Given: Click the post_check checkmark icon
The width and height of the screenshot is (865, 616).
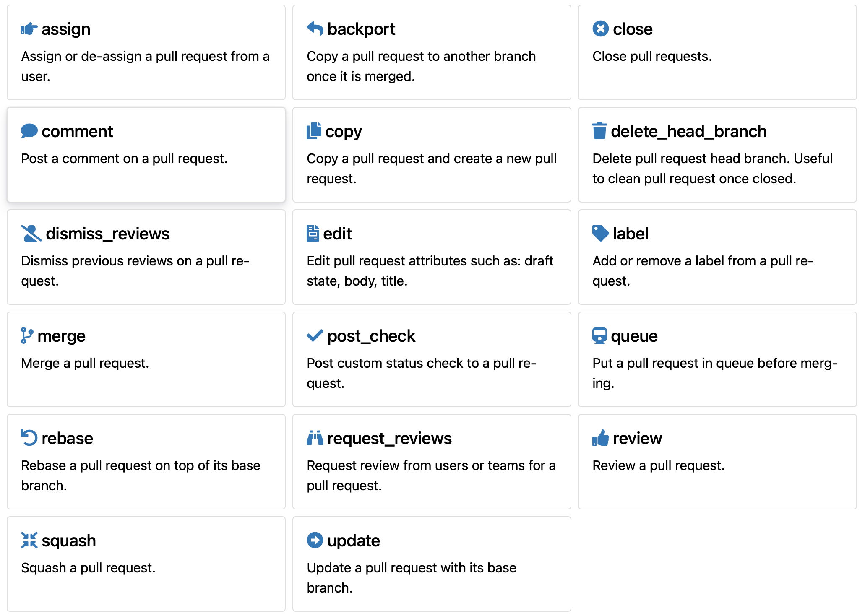Looking at the screenshot, I should (x=315, y=335).
